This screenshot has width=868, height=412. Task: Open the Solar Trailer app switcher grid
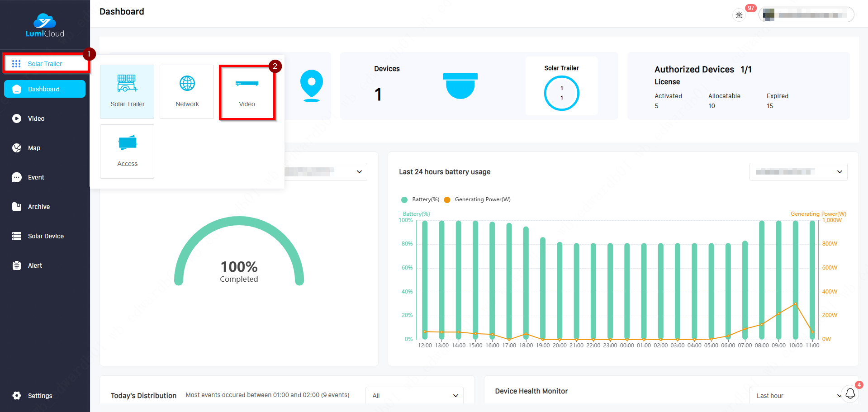(45, 64)
